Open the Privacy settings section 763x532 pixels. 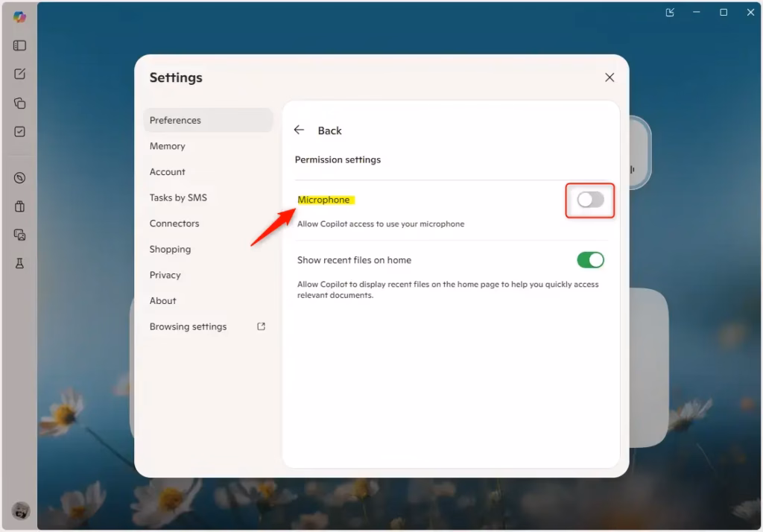[x=165, y=275]
